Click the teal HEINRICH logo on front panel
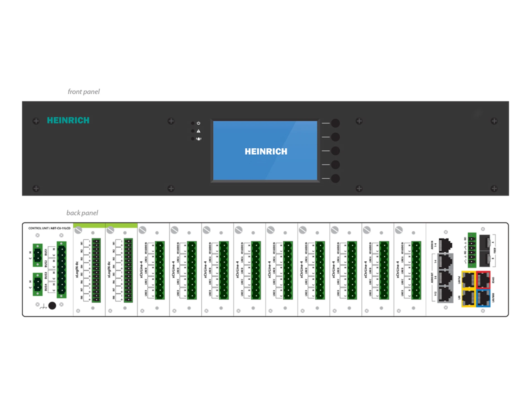Viewport: 532px width, 402px height. tap(68, 120)
